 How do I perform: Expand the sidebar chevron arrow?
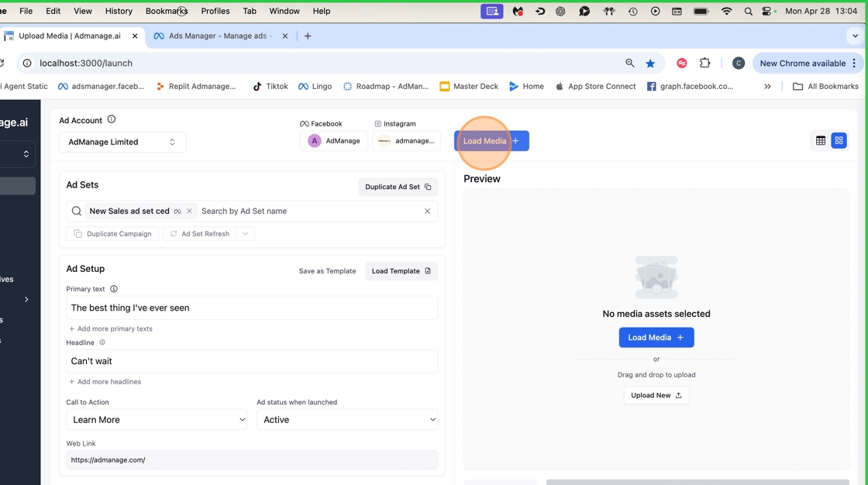click(26, 300)
